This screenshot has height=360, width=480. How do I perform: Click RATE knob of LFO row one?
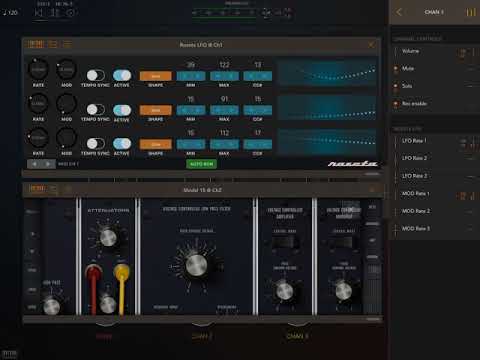point(38,70)
